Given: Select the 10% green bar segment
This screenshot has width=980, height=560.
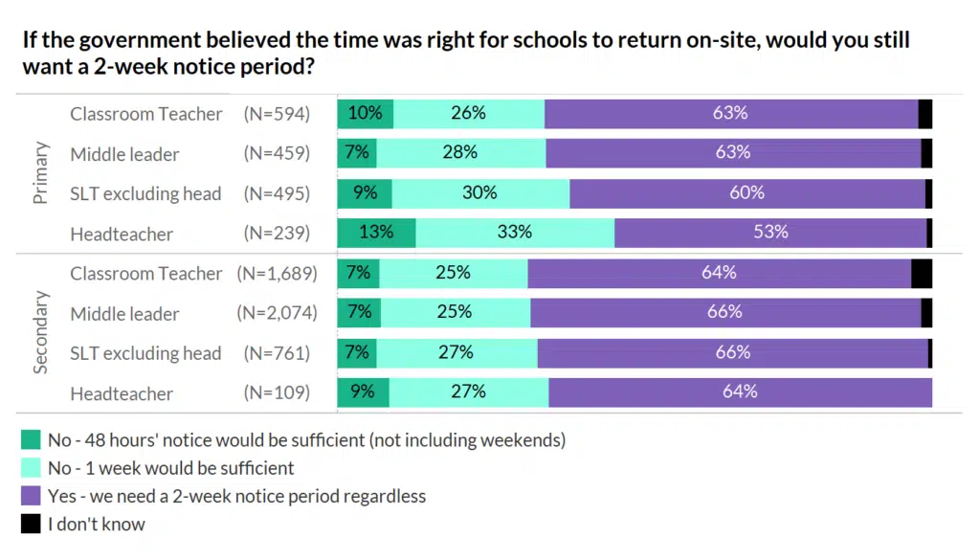Looking at the screenshot, I should (x=365, y=113).
